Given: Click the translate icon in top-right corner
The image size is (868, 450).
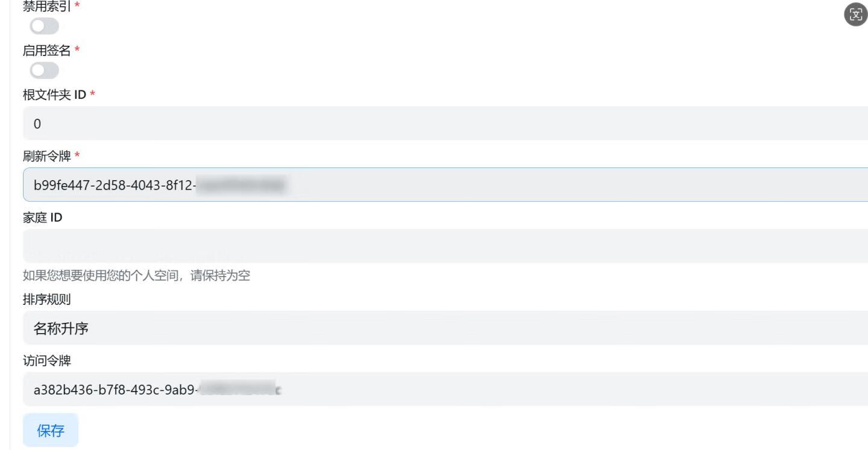Looking at the screenshot, I should [855, 16].
